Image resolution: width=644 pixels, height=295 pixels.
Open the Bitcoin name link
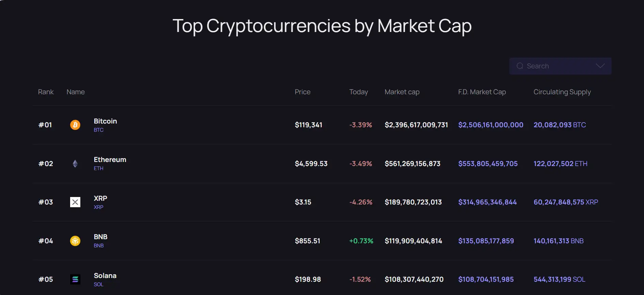[105, 121]
